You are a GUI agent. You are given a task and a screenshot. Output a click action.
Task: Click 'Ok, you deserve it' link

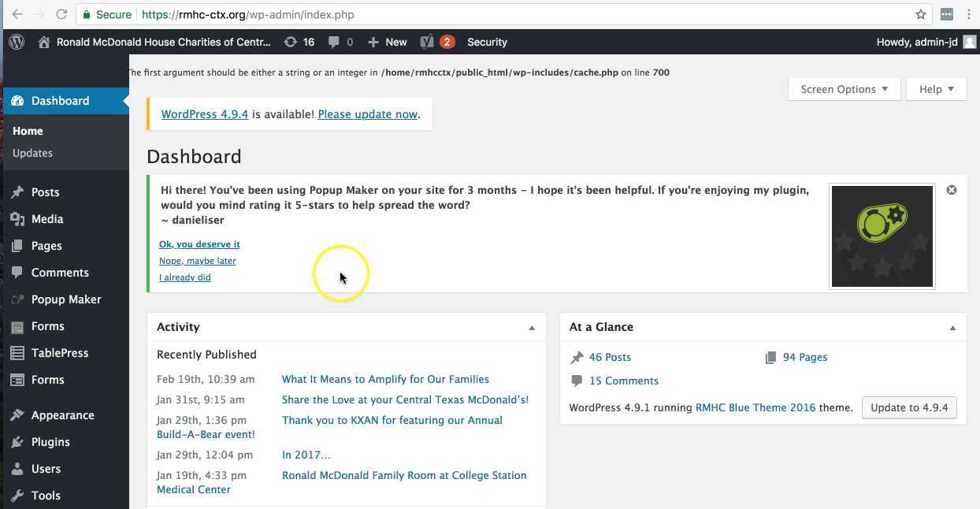click(199, 244)
